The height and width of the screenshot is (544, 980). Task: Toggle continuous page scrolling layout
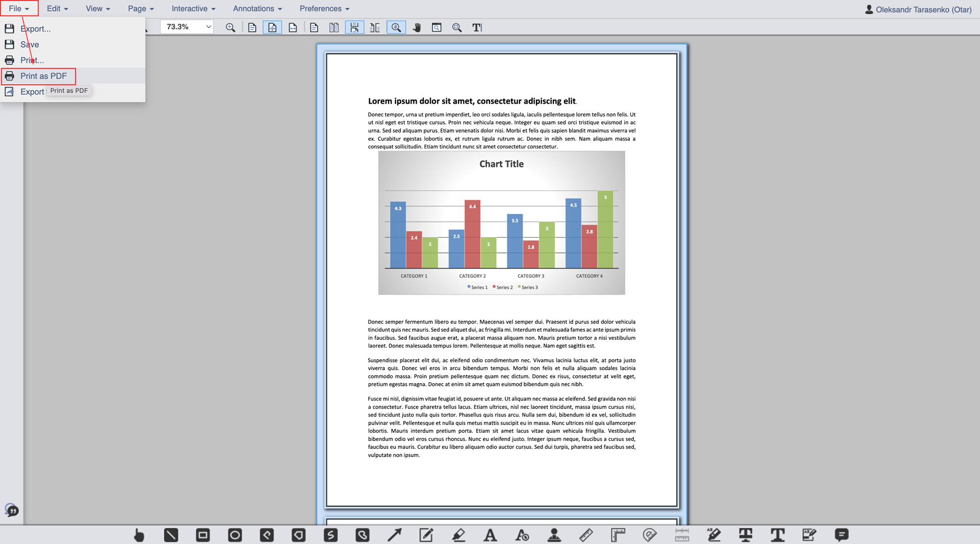(354, 28)
